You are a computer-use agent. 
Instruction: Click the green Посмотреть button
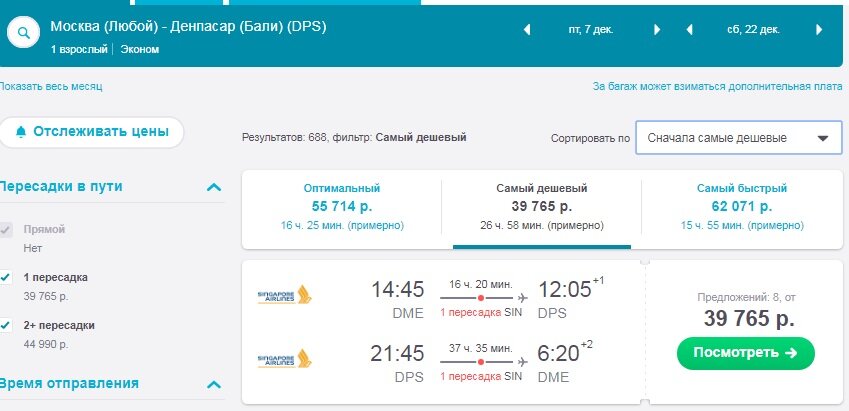(746, 353)
